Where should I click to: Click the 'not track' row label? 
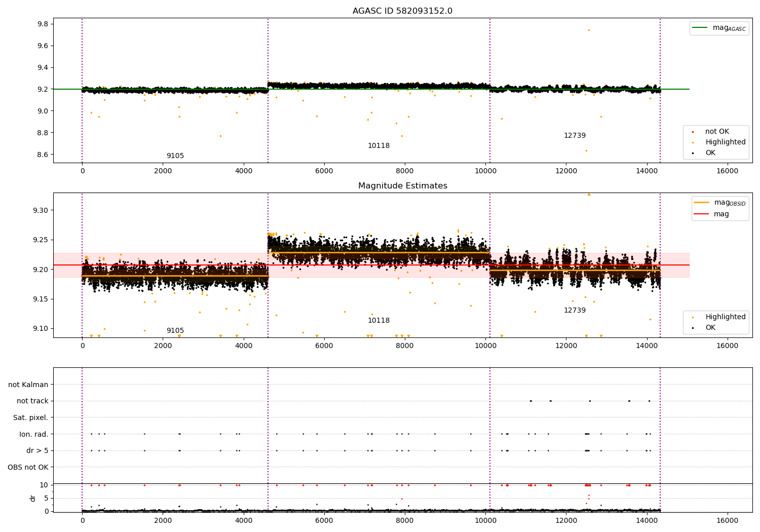pyautogui.click(x=32, y=401)
